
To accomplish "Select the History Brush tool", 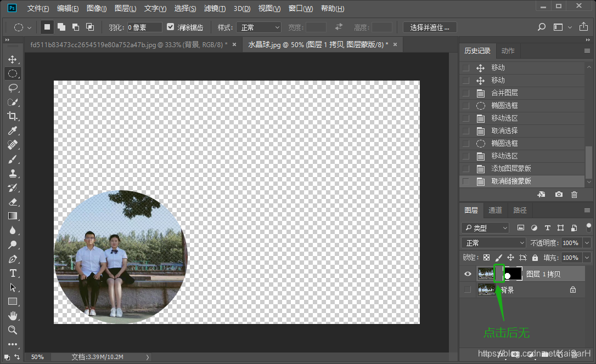I will point(13,187).
